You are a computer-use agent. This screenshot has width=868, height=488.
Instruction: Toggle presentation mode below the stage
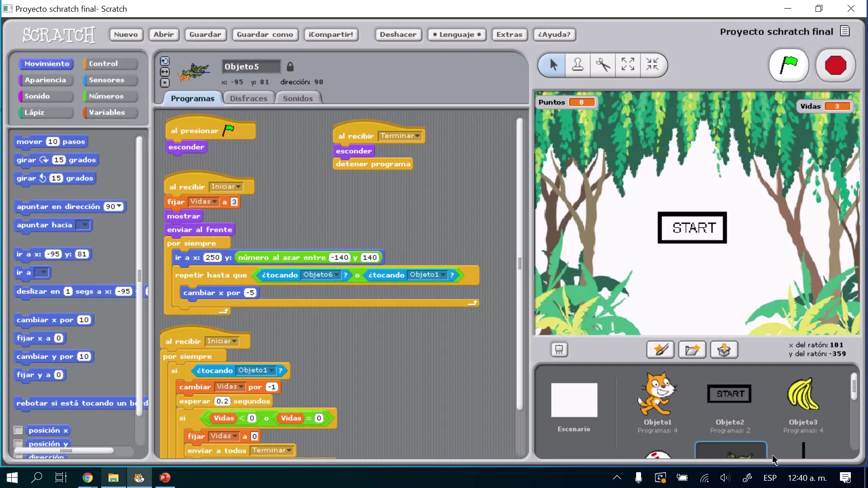(x=559, y=349)
